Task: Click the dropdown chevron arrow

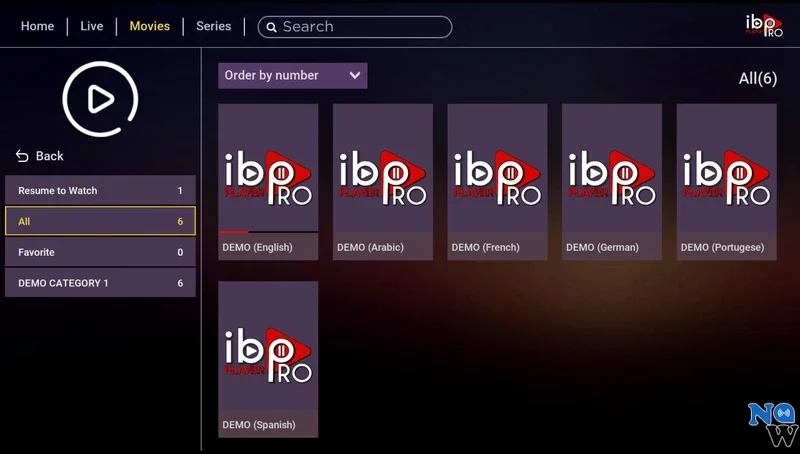Action: click(x=355, y=76)
